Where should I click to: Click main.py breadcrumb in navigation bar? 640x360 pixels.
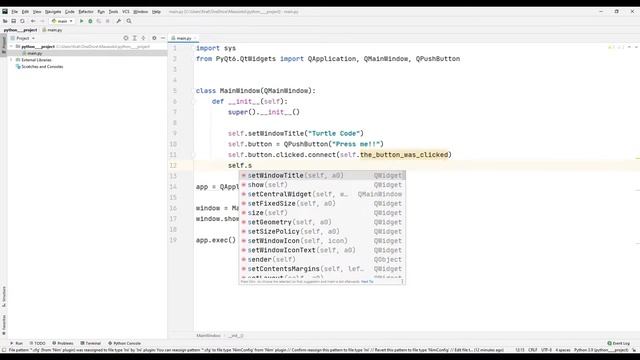coord(53,30)
